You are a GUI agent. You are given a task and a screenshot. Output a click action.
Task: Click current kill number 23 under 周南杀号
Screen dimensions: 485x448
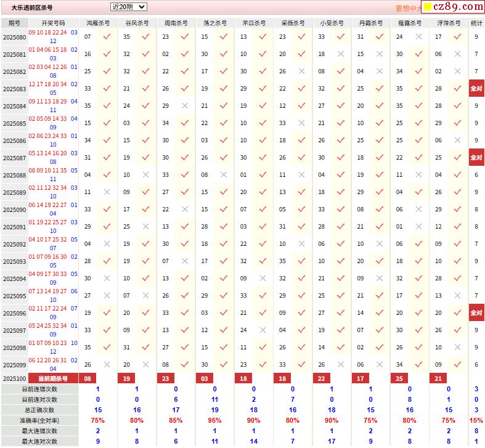click(x=166, y=378)
